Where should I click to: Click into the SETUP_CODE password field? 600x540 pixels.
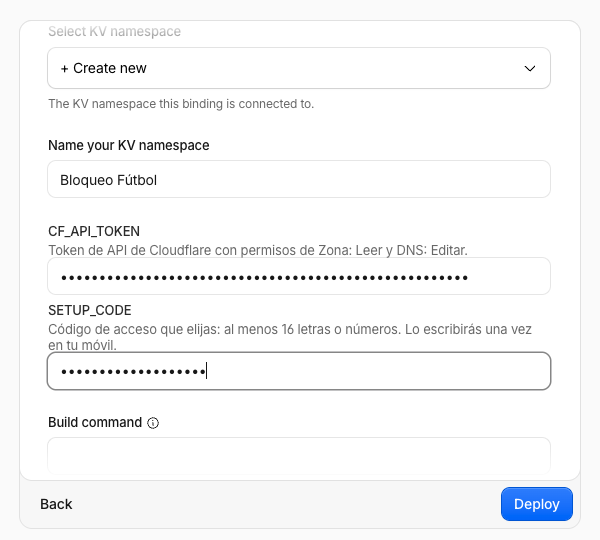point(299,371)
